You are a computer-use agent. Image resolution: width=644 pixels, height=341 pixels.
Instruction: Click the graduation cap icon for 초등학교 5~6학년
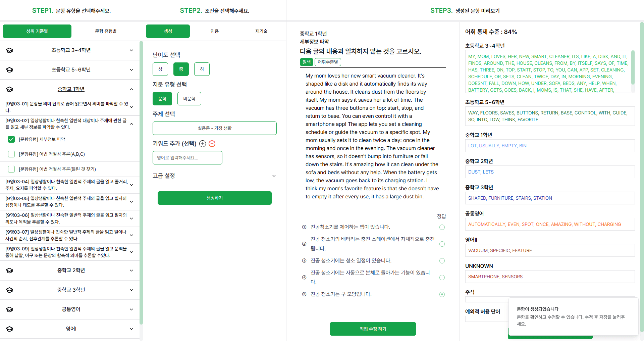[10, 70]
